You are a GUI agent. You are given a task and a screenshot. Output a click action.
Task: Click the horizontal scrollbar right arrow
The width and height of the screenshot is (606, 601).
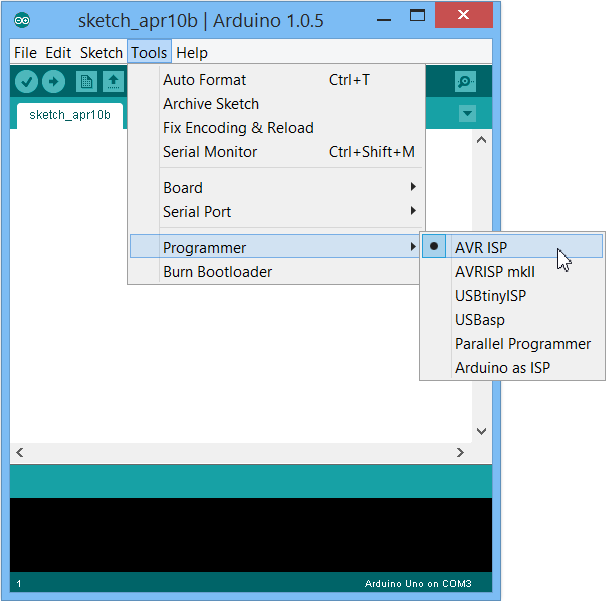pos(460,453)
